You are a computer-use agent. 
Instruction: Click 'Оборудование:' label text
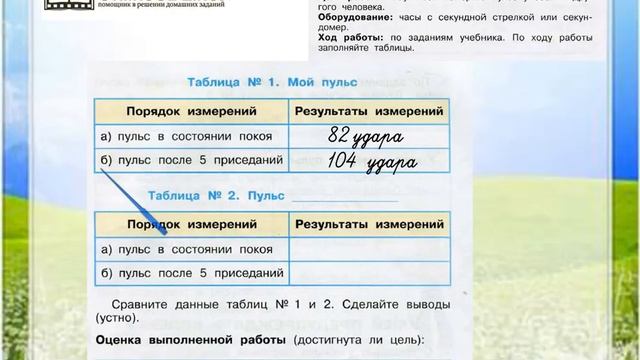[355, 18]
